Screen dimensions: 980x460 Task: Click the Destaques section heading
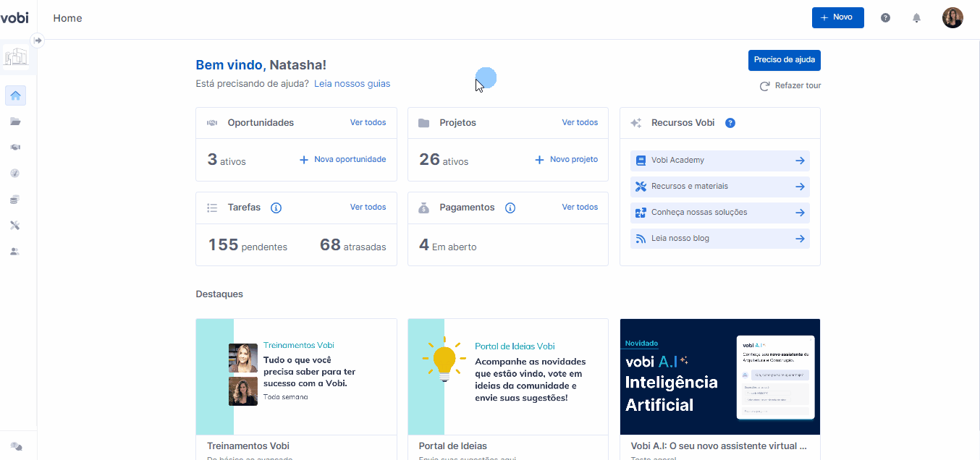219,294
